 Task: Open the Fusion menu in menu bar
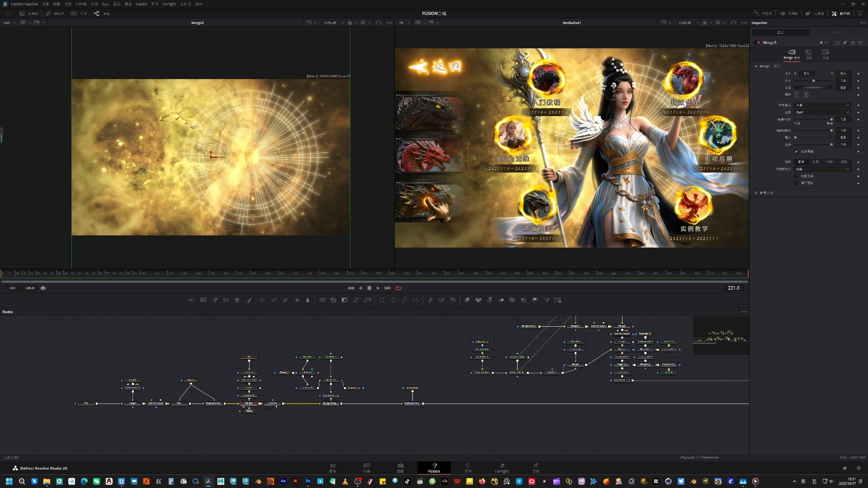tap(141, 4)
